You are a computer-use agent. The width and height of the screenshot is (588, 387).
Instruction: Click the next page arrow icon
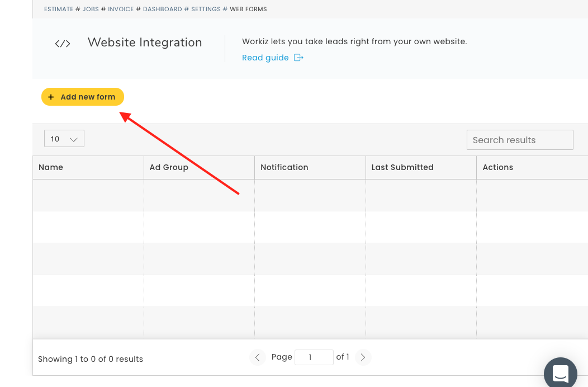click(x=363, y=357)
